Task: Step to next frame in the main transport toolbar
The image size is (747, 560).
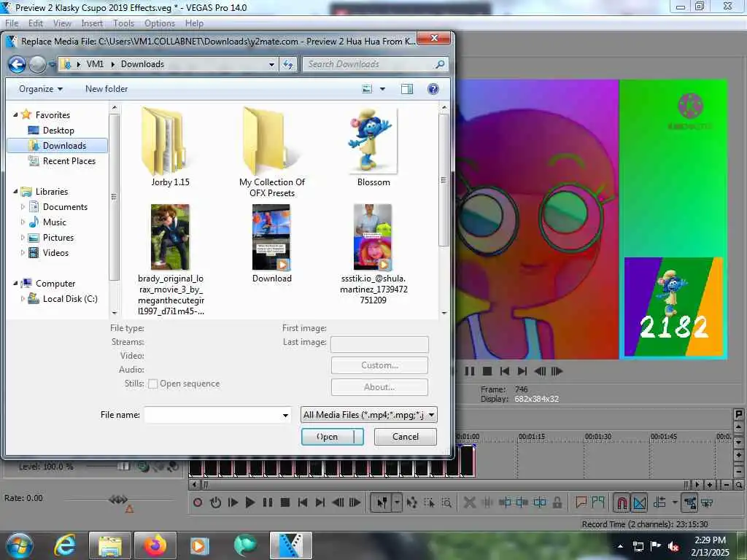Action: [355, 502]
